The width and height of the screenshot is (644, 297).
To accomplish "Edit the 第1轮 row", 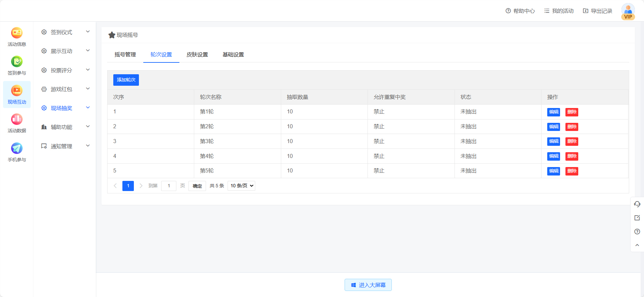I will tap(553, 112).
